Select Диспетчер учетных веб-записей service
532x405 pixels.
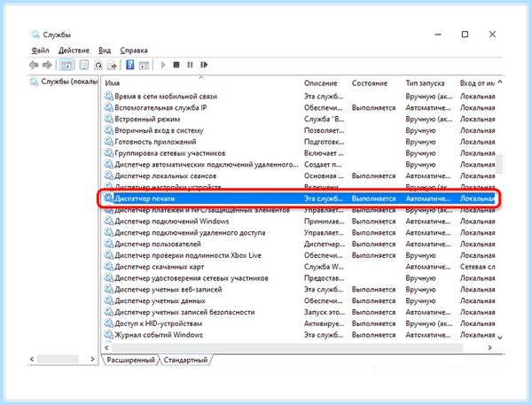(300, 290)
